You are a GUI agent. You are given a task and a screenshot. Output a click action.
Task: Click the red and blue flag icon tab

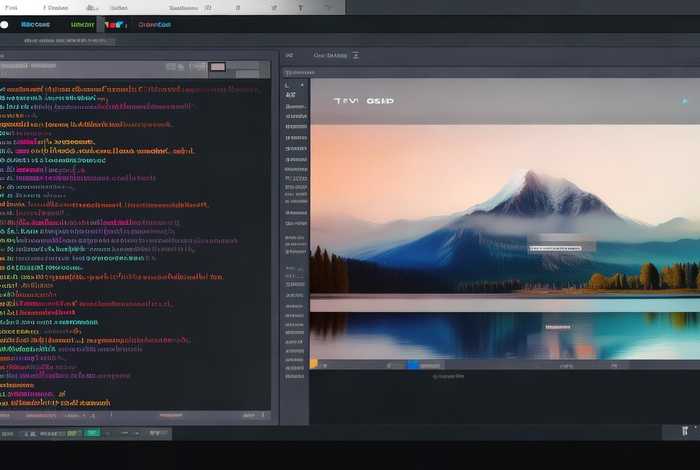113,25
